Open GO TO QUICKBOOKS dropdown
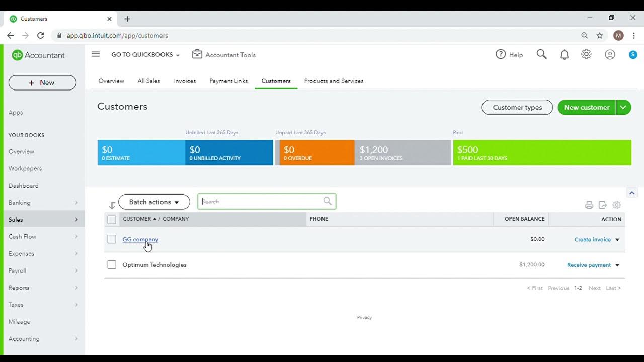This screenshot has height=362, width=644. 145,55
